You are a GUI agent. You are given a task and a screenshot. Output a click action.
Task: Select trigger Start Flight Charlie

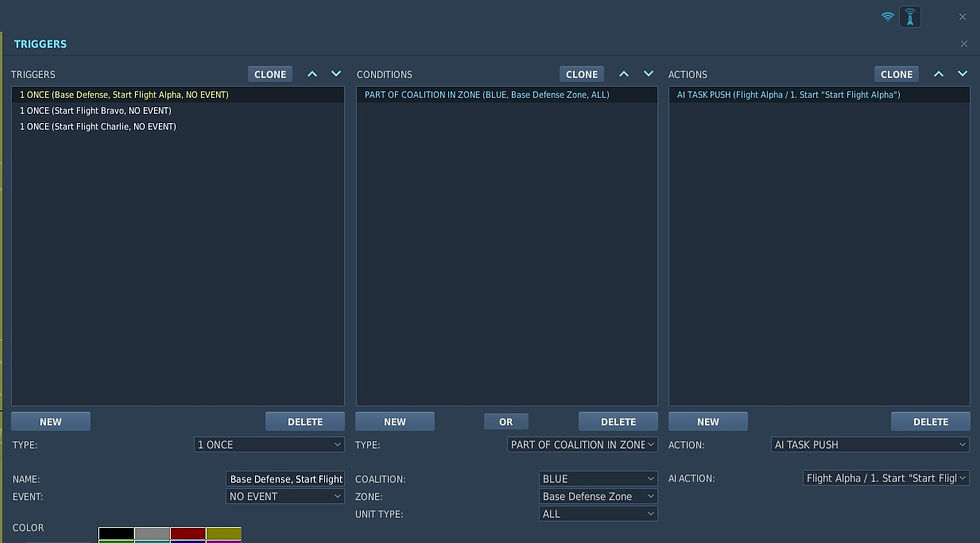pyautogui.click(x=178, y=126)
